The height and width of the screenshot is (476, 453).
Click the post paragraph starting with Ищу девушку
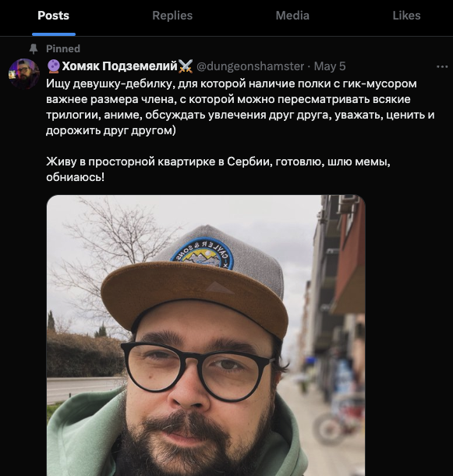[240, 107]
